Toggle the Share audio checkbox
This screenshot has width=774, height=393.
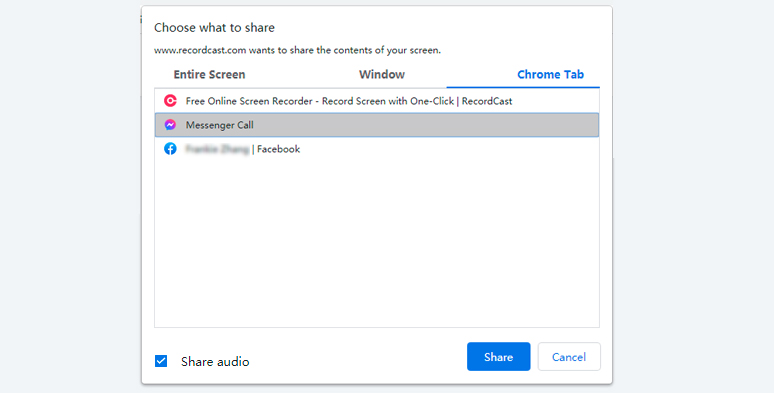[x=161, y=361]
